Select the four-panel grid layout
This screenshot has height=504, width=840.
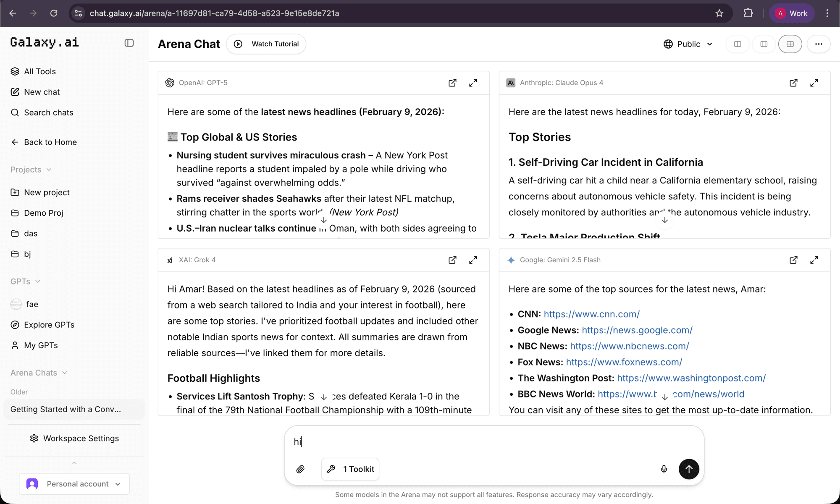click(790, 44)
